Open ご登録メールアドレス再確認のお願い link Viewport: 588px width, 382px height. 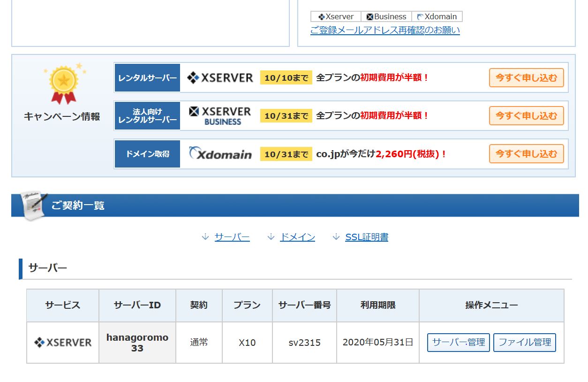point(385,31)
